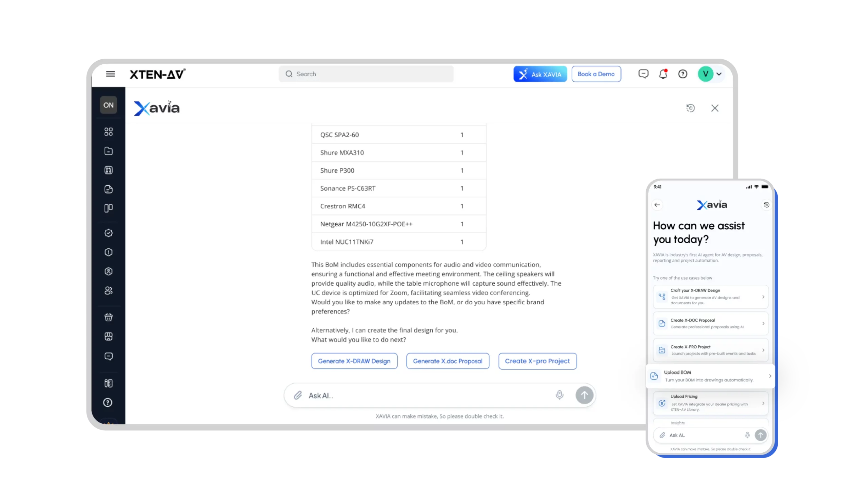Tap the send arrow on phone
The height and width of the screenshot is (488, 868).
click(x=760, y=435)
